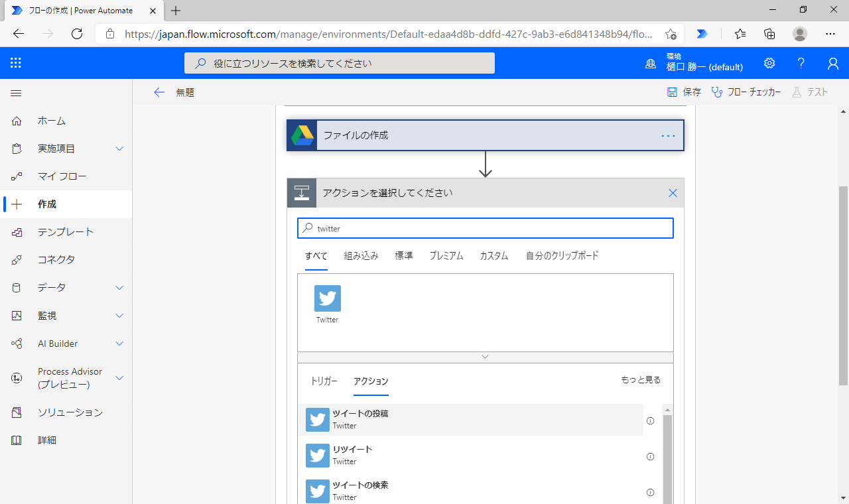Open a new browser tab

(x=176, y=11)
